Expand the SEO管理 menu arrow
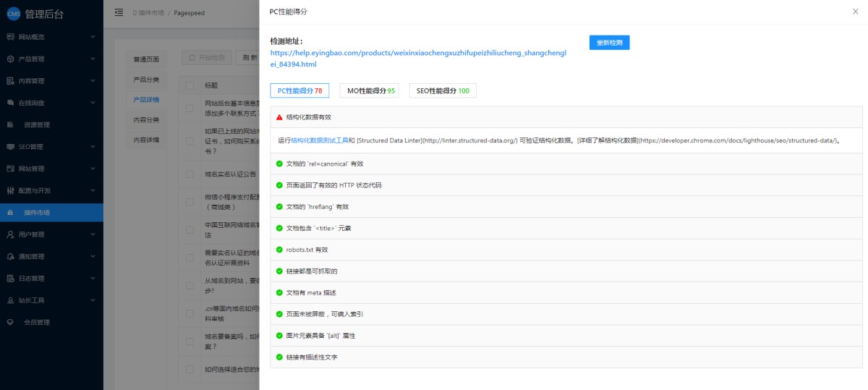 (93, 147)
